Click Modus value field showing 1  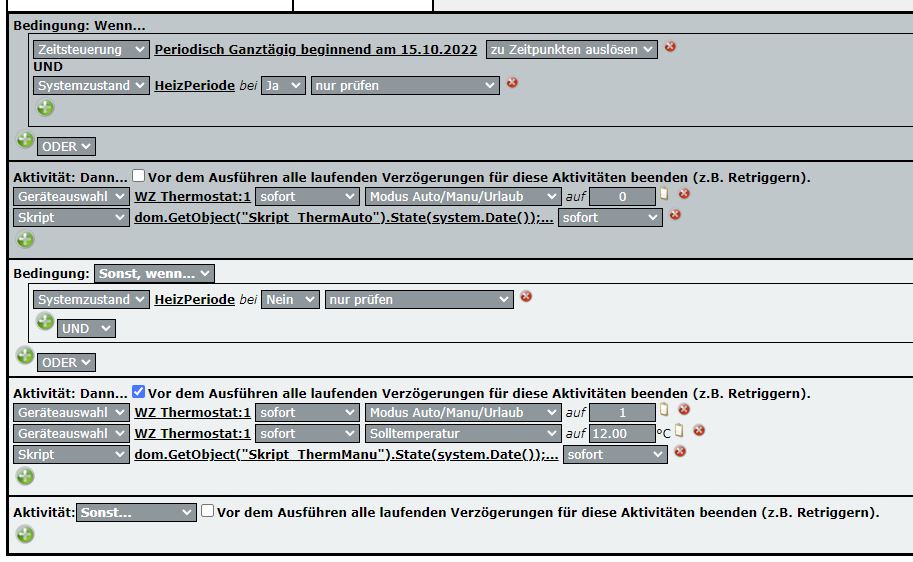pyautogui.click(x=622, y=413)
